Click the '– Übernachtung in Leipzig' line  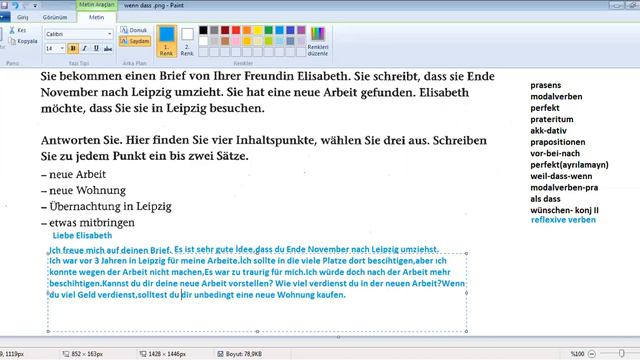(x=106, y=207)
